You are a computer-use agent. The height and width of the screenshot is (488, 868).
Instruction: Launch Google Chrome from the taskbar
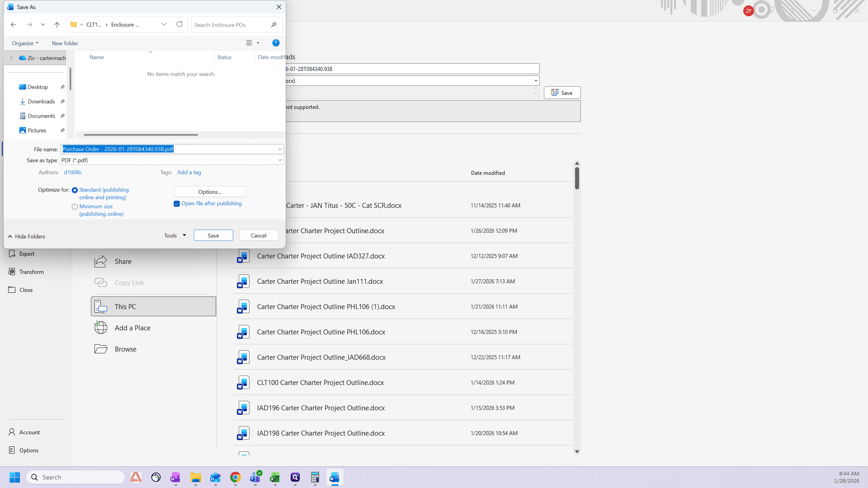tap(236, 477)
